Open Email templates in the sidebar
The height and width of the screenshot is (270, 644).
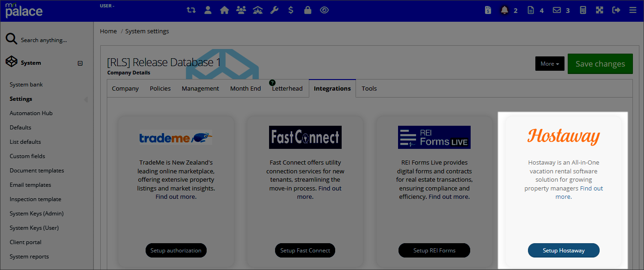click(31, 185)
